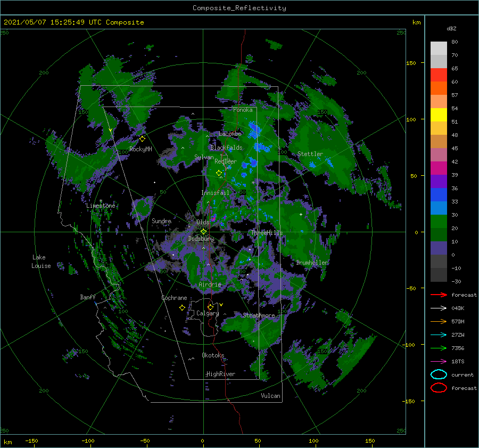This screenshot has height=448, width=479.
Task: Click the HighRiver city label
Action: [221, 374]
